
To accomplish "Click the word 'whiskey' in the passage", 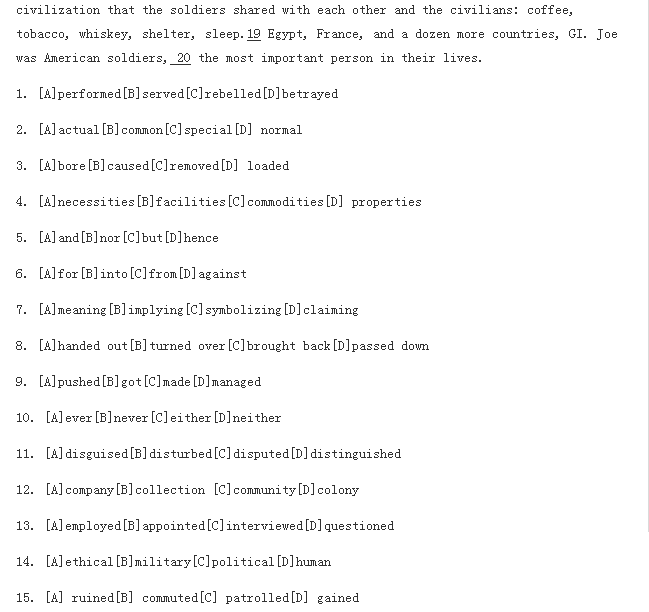I will (x=105, y=34).
